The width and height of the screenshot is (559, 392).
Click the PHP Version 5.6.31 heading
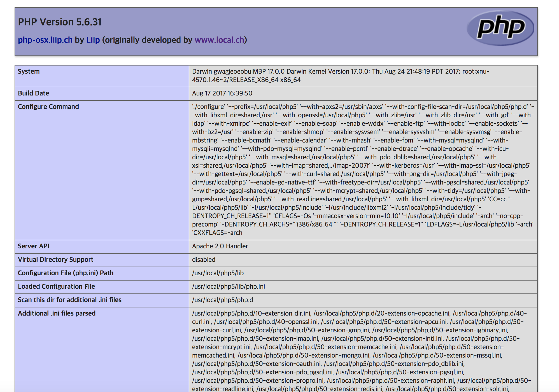[60, 22]
